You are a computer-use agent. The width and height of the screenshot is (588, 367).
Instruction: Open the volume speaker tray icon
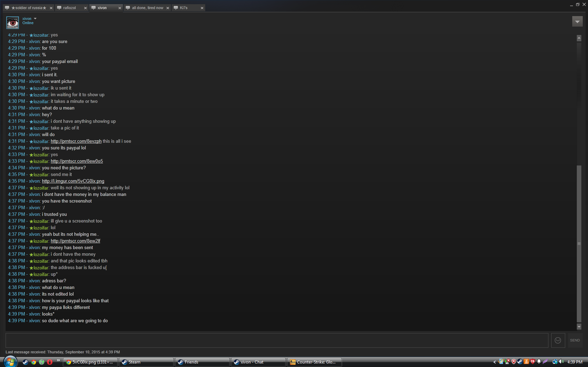click(561, 362)
